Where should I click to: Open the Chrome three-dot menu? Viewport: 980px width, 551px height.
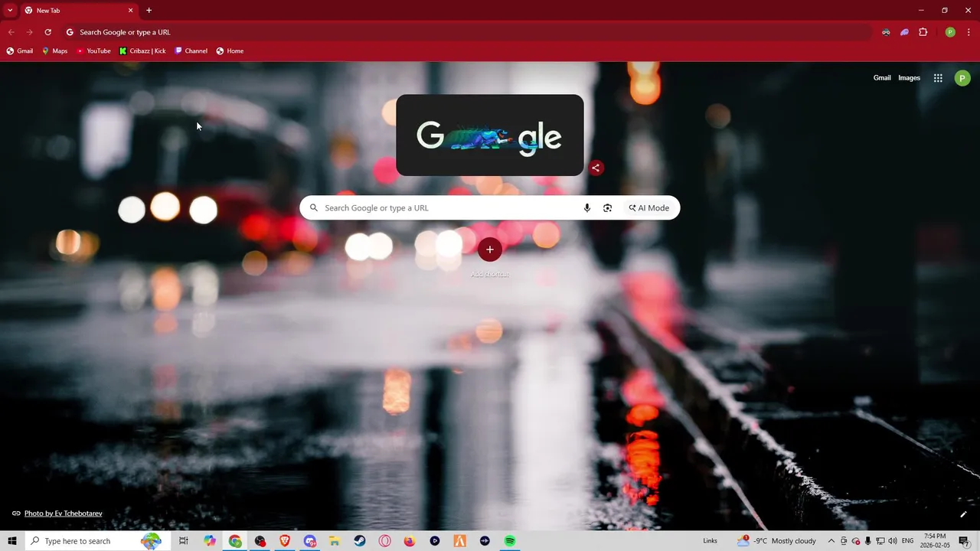tap(969, 32)
